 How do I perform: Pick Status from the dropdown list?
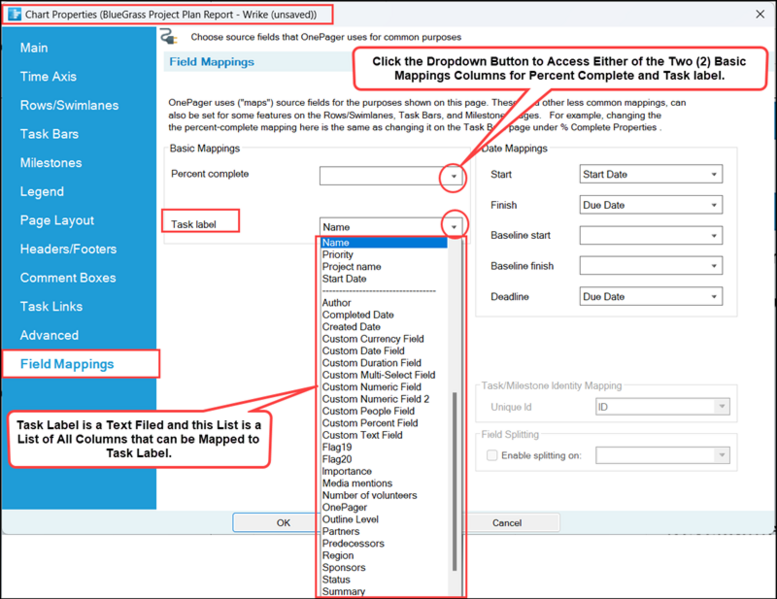coord(336,580)
